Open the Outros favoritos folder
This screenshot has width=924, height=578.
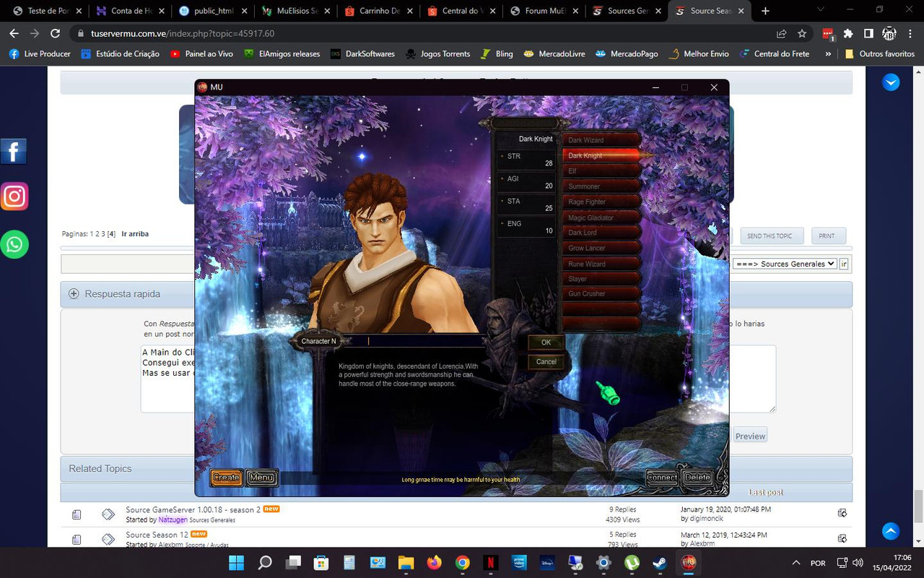click(879, 53)
